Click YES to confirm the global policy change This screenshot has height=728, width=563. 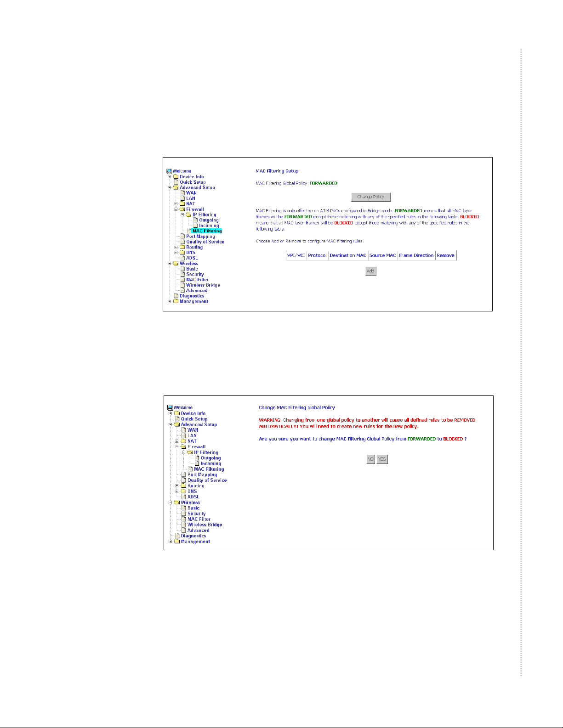(382, 459)
